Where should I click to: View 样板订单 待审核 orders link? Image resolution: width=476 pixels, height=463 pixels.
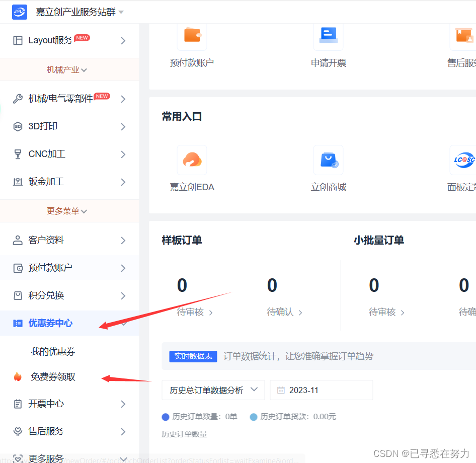tap(195, 312)
